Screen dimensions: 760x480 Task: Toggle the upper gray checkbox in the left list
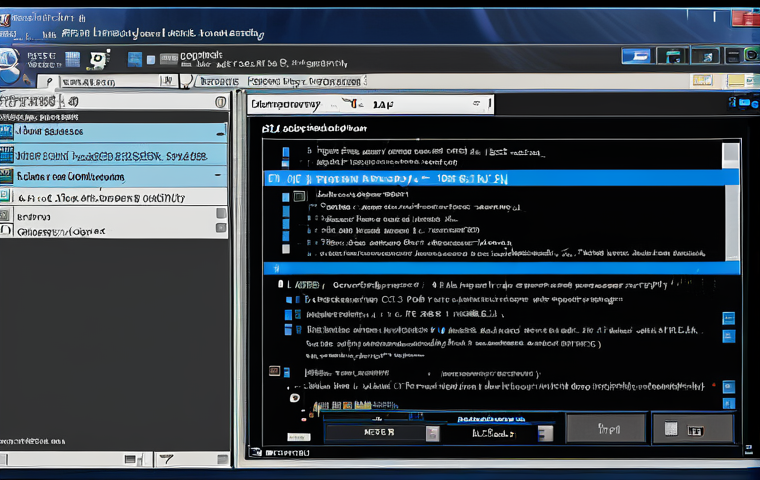point(221,213)
